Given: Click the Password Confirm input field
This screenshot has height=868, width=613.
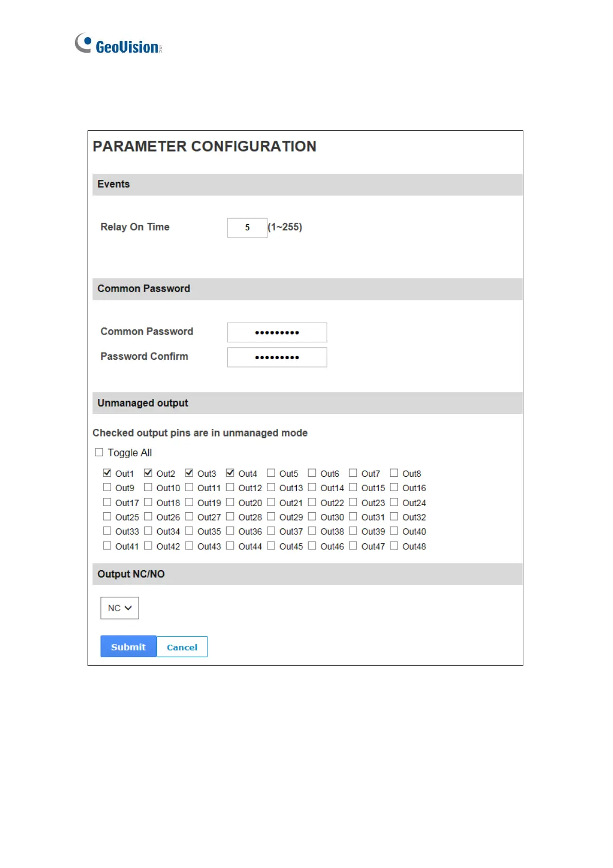Looking at the screenshot, I should (x=277, y=357).
